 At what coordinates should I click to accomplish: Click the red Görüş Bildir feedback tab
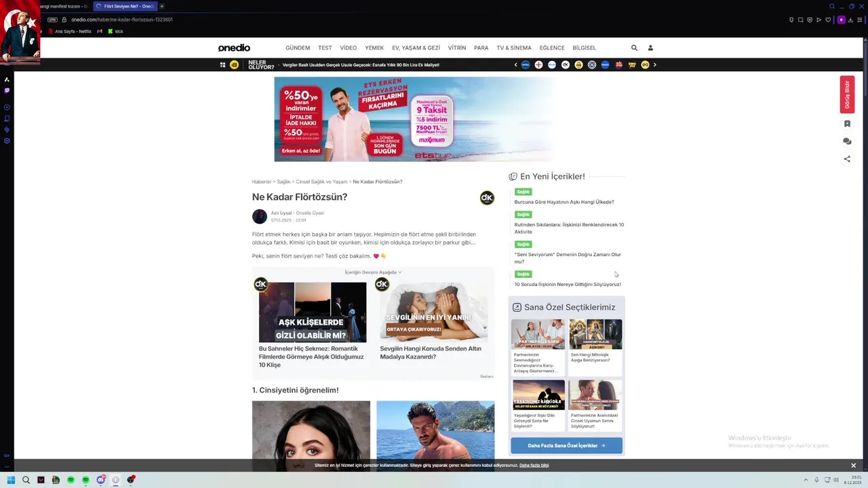coord(847,94)
